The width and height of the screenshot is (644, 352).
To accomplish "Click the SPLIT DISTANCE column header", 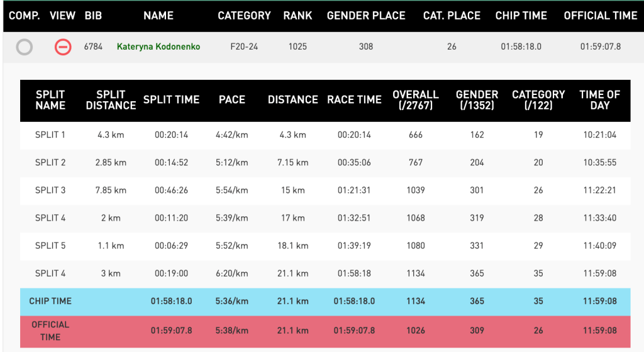I will (x=111, y=100).
